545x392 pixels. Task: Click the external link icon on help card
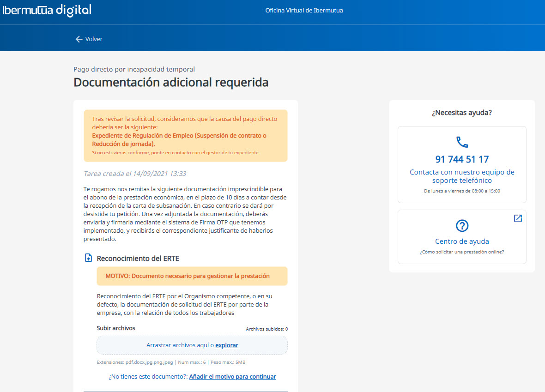[518, 218]
